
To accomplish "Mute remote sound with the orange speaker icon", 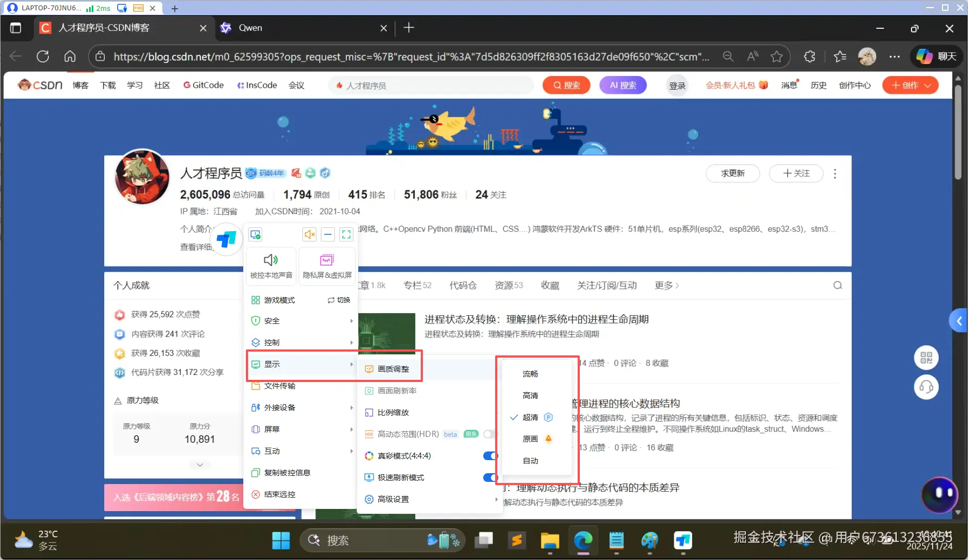I will pos(309,234).
